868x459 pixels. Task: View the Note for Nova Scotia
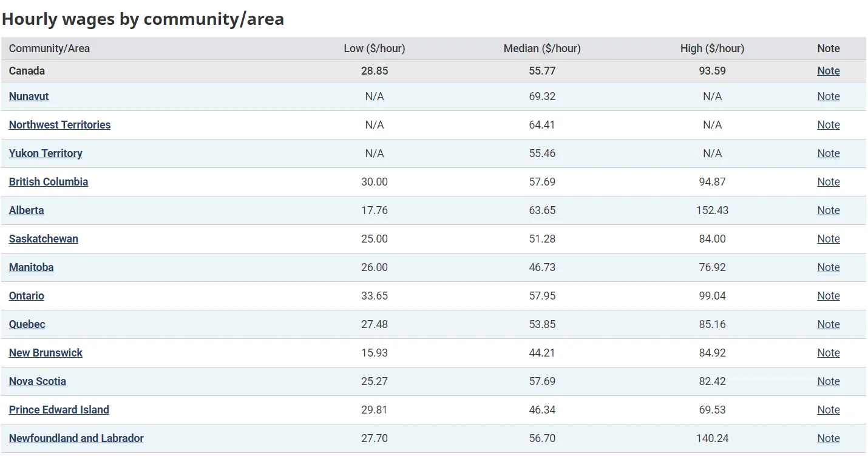pos(828,381)
